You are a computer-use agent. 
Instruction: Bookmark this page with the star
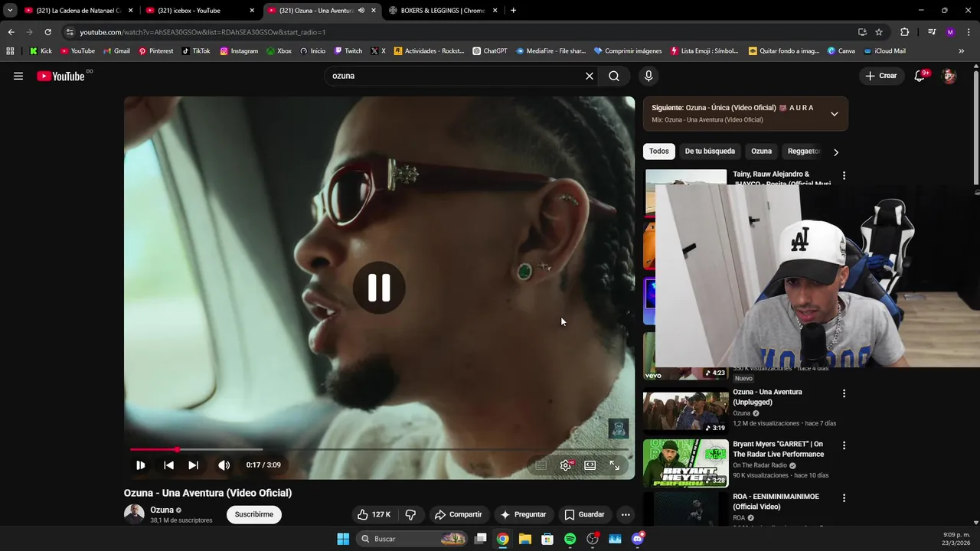pos(879,32)
